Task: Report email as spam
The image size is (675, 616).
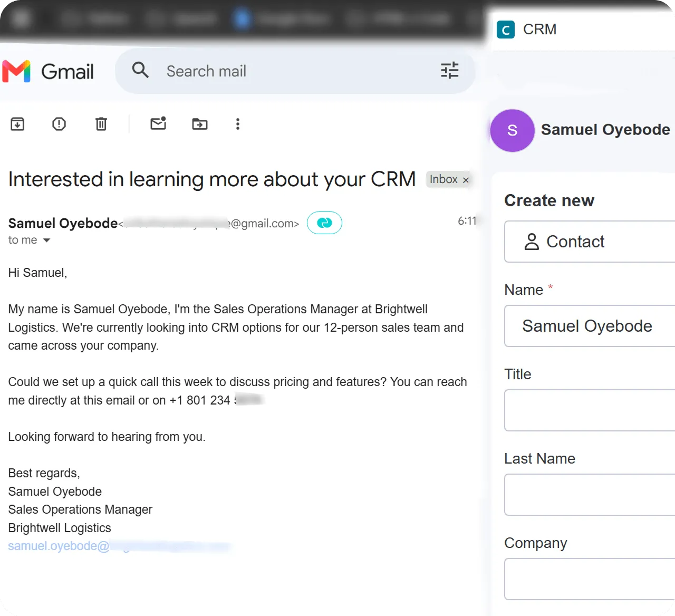Action: (59, 124)
